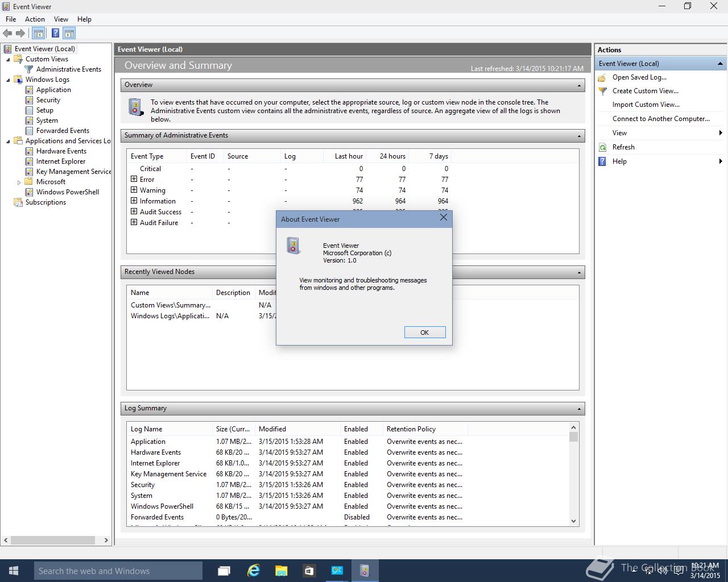Select Administrative Events filter icon in tree
Image resolution: width=728 pixels, height=582 pixels.
(30, 69)
